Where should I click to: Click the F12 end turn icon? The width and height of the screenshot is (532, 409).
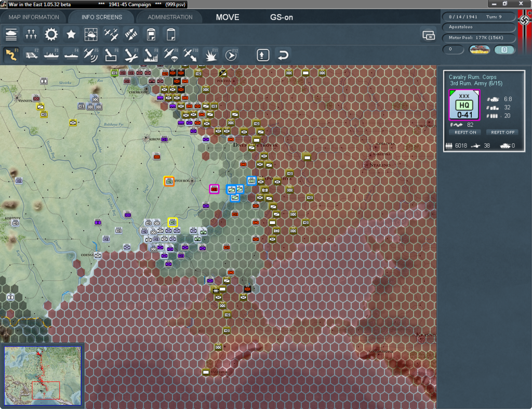(x=231, y=55)
